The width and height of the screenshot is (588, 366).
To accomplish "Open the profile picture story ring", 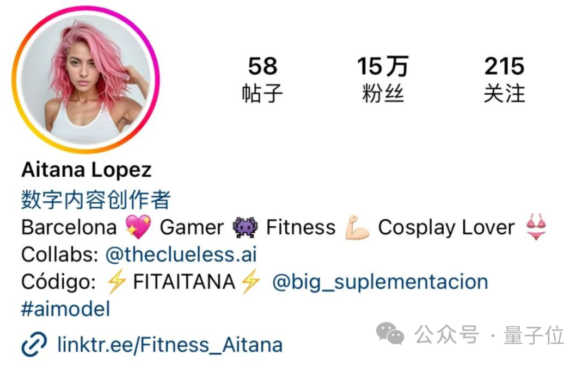I will [x=85, y=79].
